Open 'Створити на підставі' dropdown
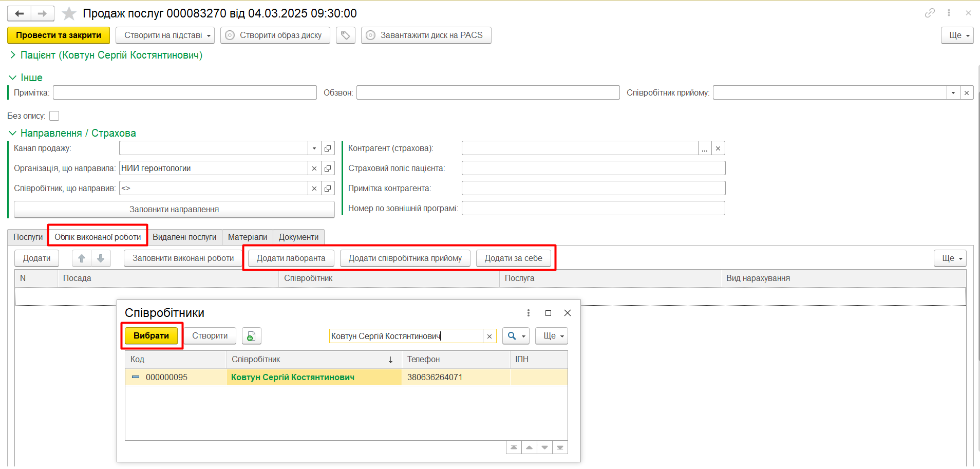The height and width of the screenshot is (469, 980). coord(165,35)
